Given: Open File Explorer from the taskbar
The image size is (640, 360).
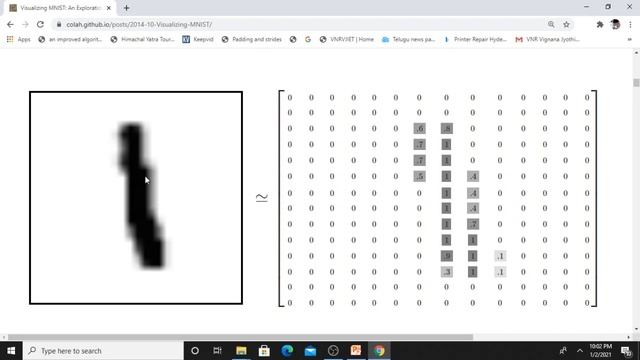Looking at the screenshot, I should pyautogui.click(x=241, y=351).
